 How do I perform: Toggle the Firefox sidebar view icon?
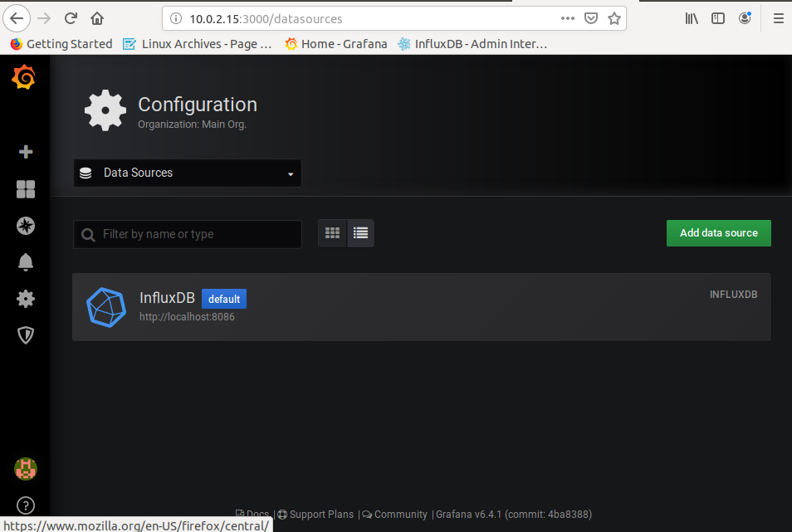click(x=718, y=19)
